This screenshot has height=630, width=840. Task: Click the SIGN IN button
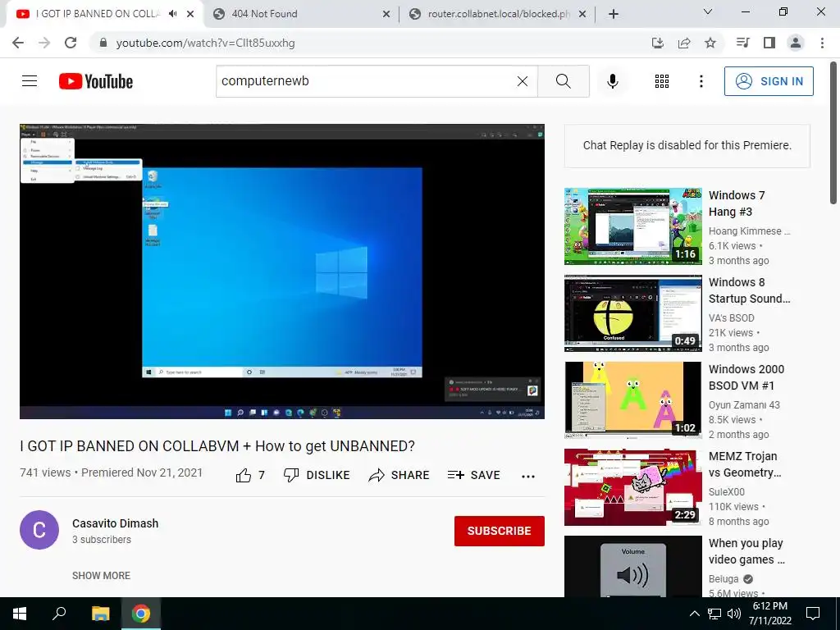[769, 81]
